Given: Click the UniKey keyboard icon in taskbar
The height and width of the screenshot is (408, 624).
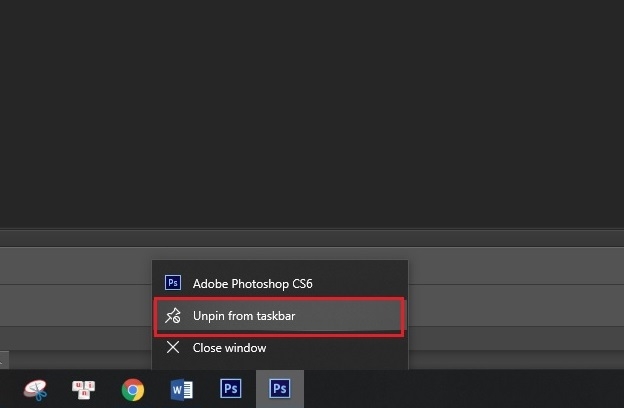Looking at the screenshot, I should (84, 389).
